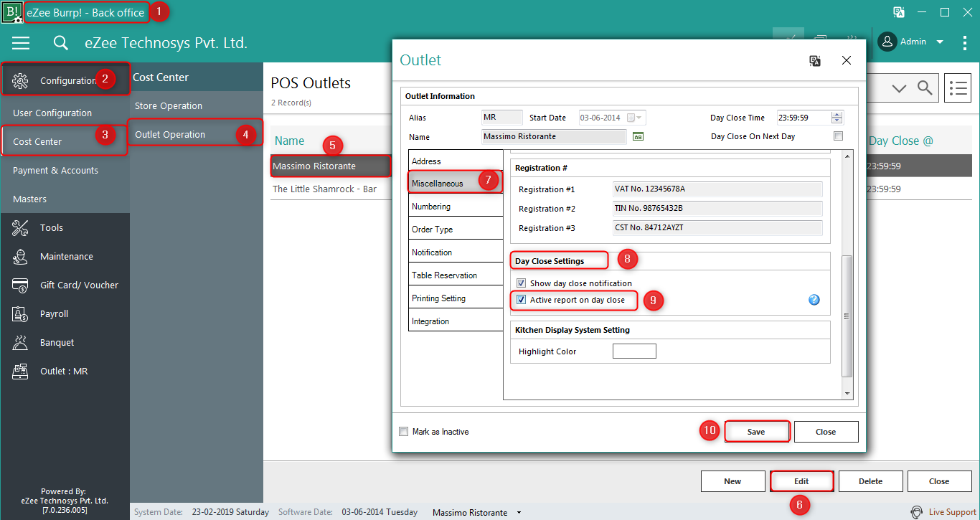Select the Numbering tab

456,207
